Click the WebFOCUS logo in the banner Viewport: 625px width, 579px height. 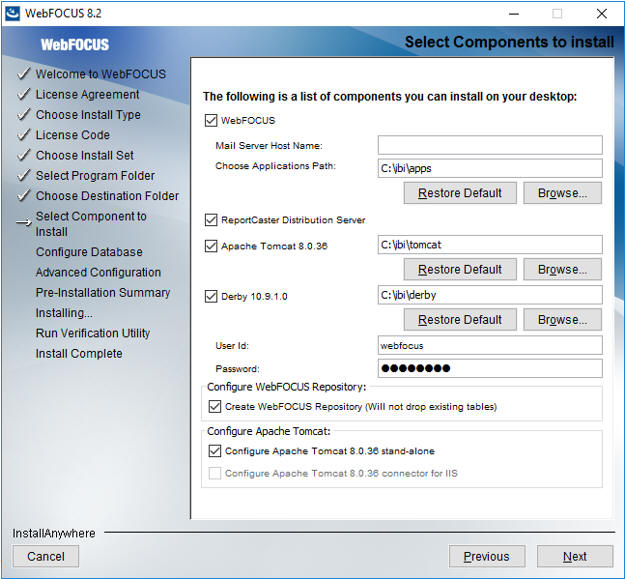coord(75,44)
